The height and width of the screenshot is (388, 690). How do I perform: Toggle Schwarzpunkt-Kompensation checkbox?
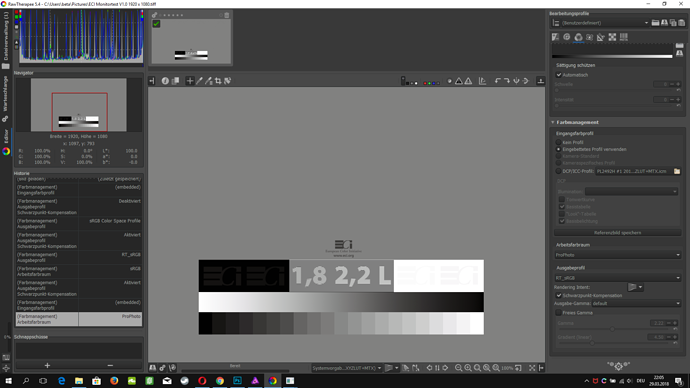[x=558, y=296]
